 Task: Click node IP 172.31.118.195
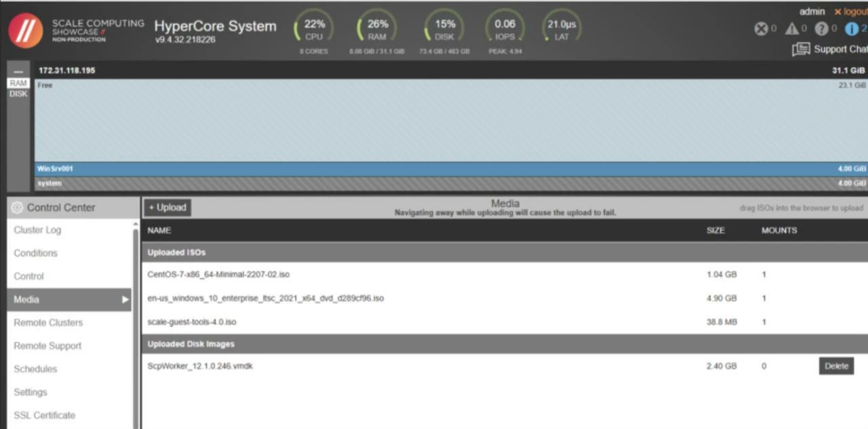66,71
